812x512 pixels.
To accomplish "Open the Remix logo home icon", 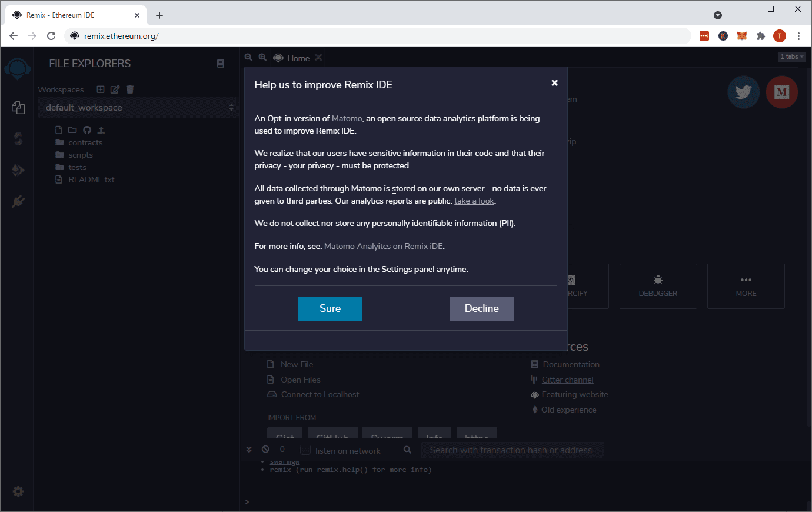I will click(17, 69).
